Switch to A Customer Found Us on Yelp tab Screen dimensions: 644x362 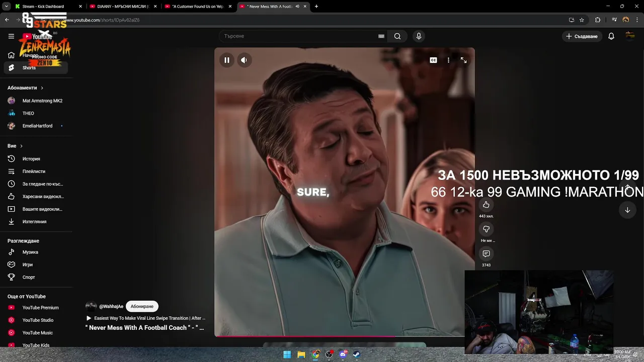pos(198,7)
